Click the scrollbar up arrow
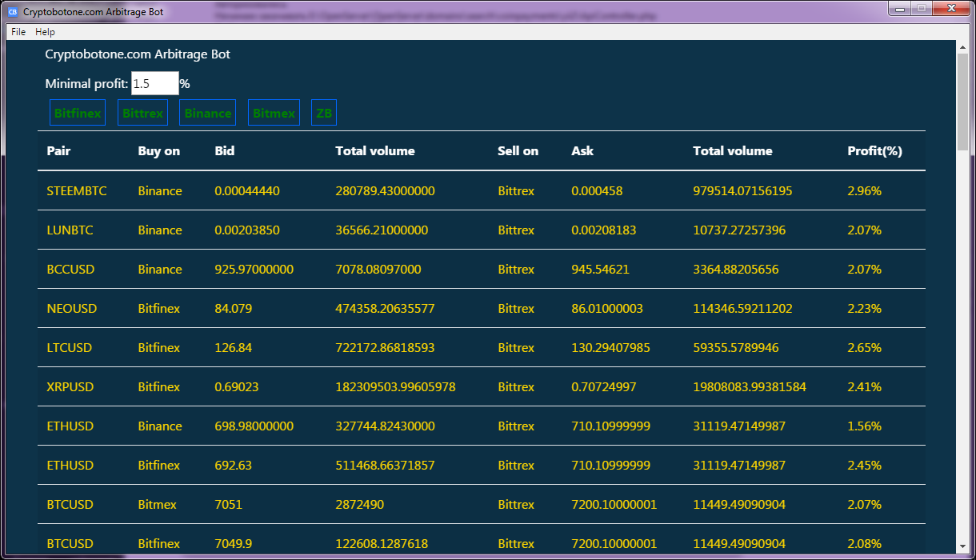This screenshot has height=560, width=976. click(x=962, y=47)
